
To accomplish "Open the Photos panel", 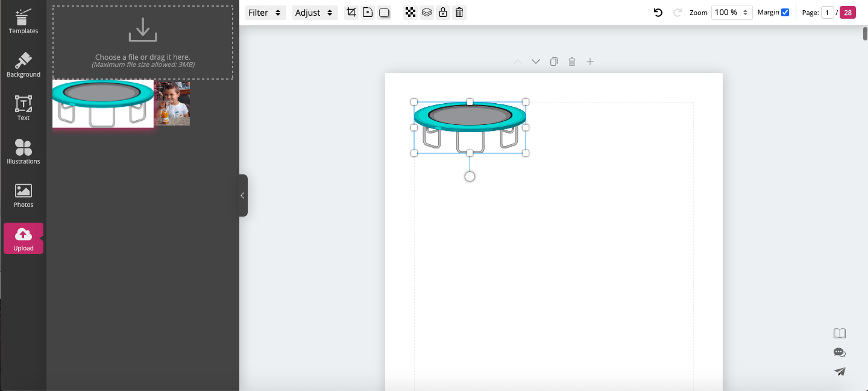I will [x=23, y=194].
